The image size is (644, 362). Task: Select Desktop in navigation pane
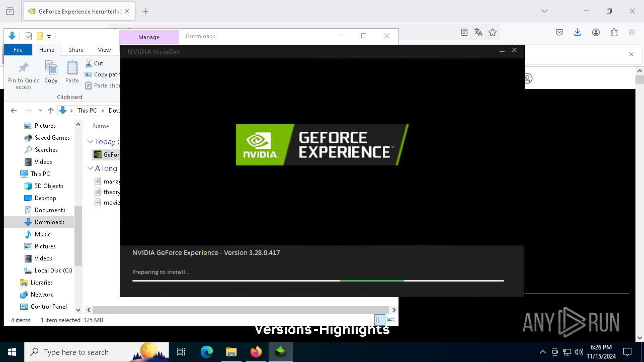click(45, 198)
